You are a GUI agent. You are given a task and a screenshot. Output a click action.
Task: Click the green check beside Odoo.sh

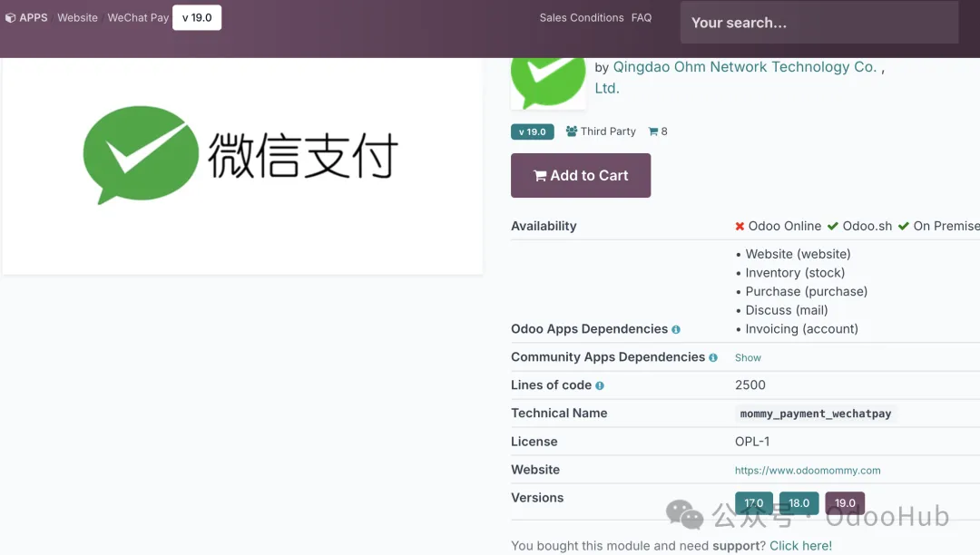click(832, 226)
